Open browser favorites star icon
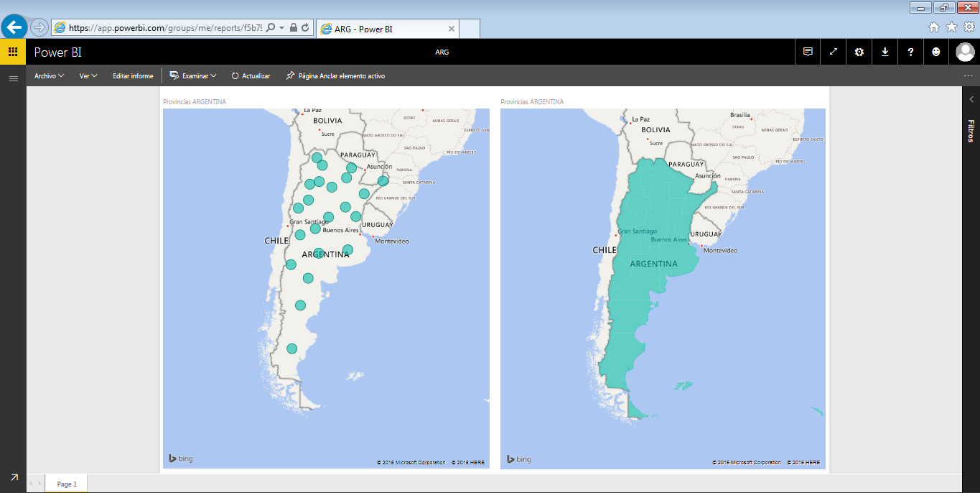The width and height of the screenshot is (980, 493). [x=951, y=27]
